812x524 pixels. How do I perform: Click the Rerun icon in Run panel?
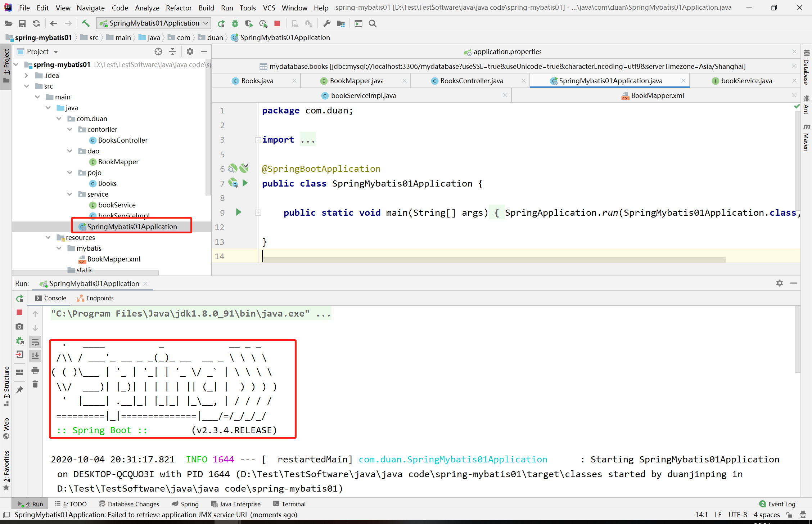click(x=20, y=299)
